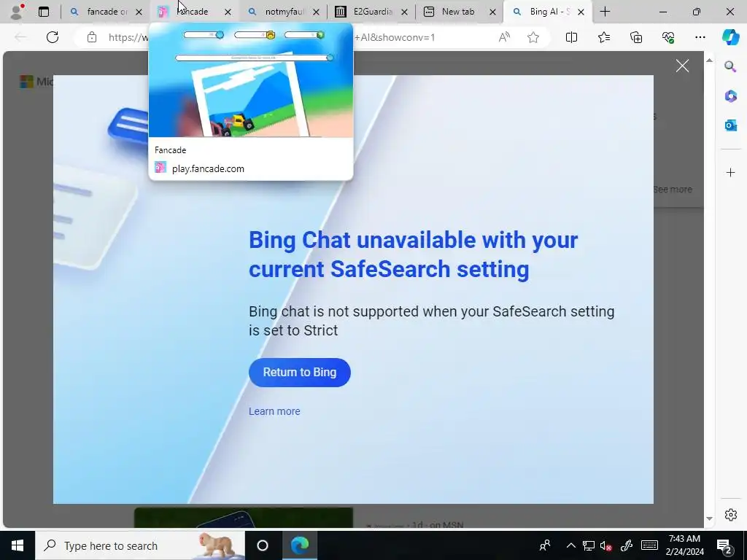Open the Favorites list
This screenshot has height=560, width=747.
[x=603, y=37]
